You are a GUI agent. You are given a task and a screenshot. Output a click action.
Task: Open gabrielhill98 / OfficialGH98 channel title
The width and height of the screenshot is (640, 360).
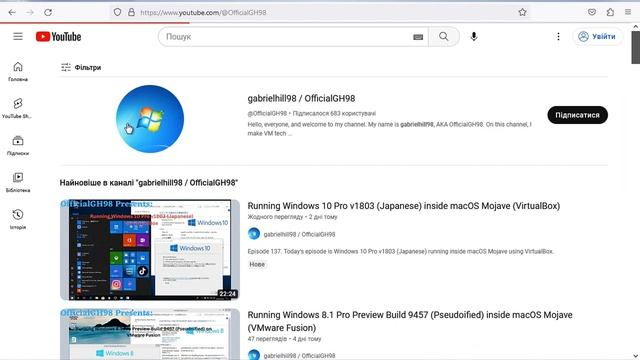[301, 98]
